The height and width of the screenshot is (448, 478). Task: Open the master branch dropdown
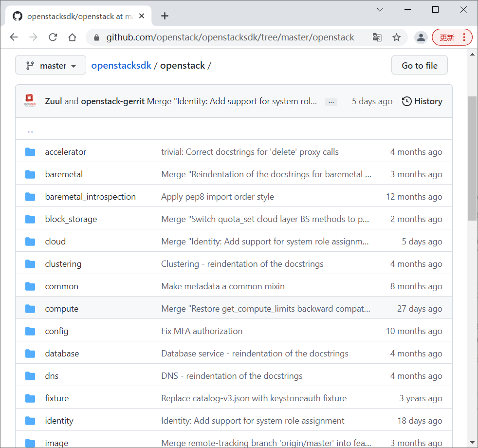coord(51,65)
